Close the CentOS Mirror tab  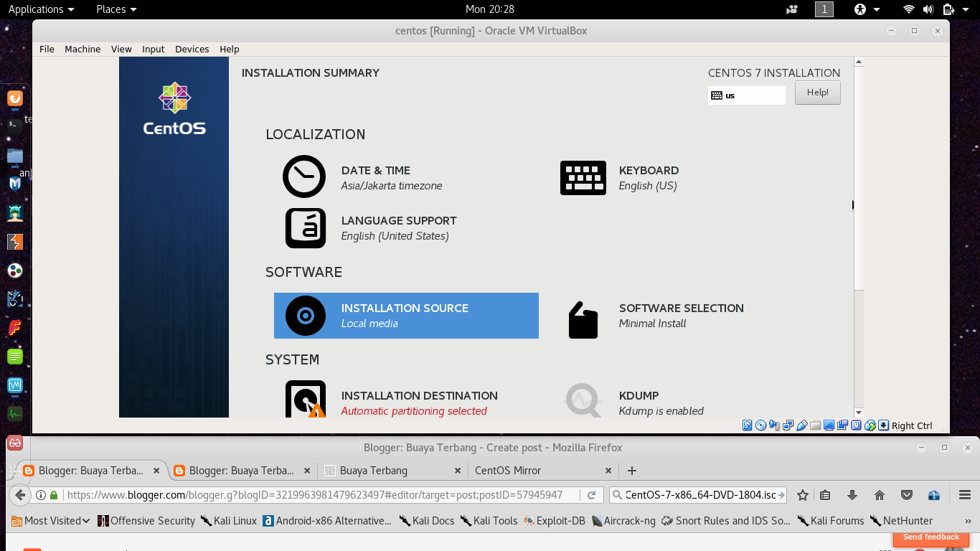point(608,471)
